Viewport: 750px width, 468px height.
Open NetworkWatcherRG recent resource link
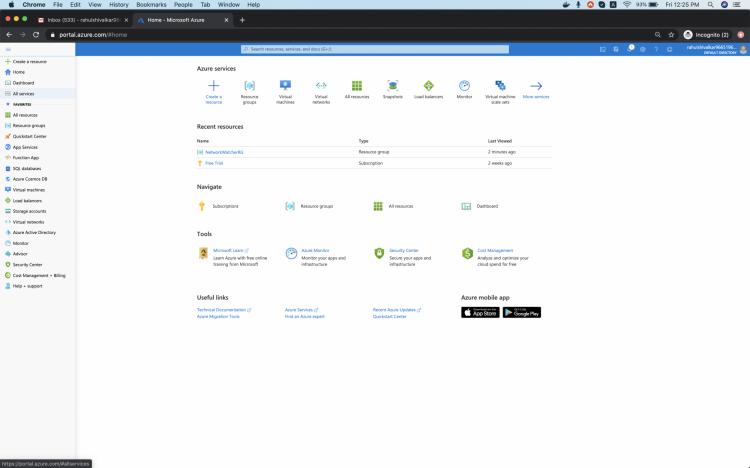tap(225, 152)
